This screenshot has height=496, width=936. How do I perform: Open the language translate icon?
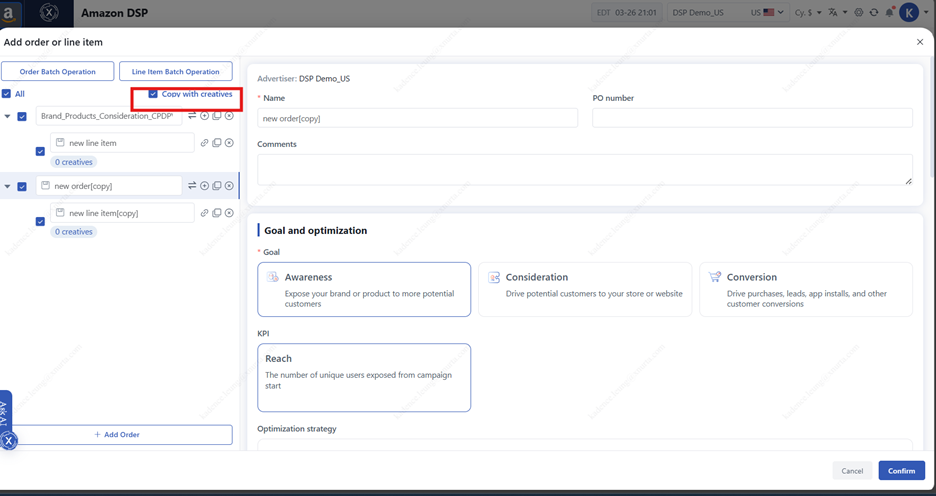pyautogui.click(x=833, y=13)
